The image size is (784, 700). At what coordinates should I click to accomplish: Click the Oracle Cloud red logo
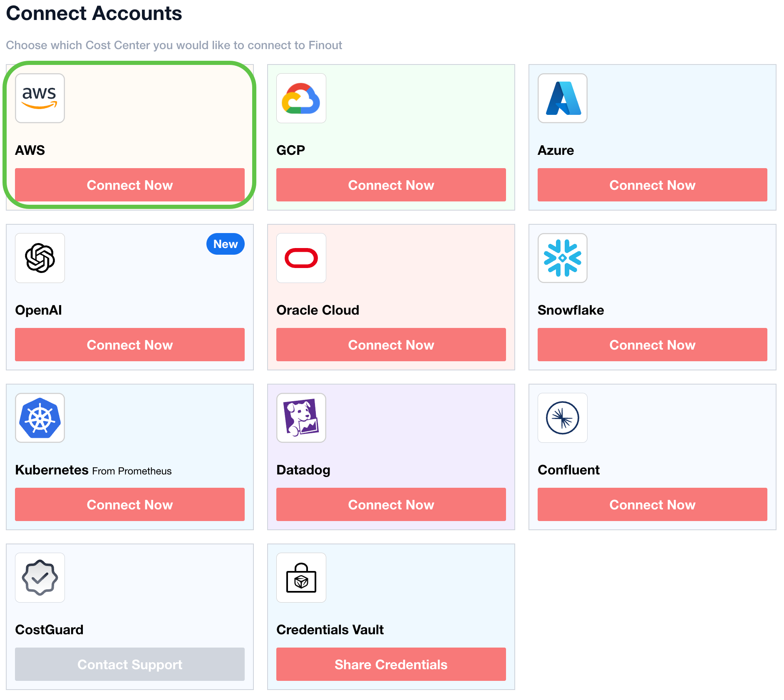coord(301,258)
